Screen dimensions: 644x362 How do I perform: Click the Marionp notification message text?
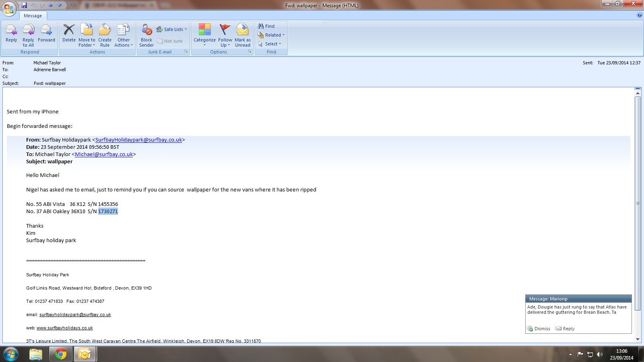[x=577, y=310]
